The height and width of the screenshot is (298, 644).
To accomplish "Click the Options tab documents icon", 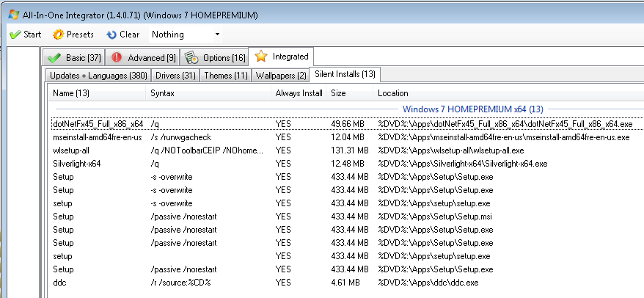I will [191, 57].
